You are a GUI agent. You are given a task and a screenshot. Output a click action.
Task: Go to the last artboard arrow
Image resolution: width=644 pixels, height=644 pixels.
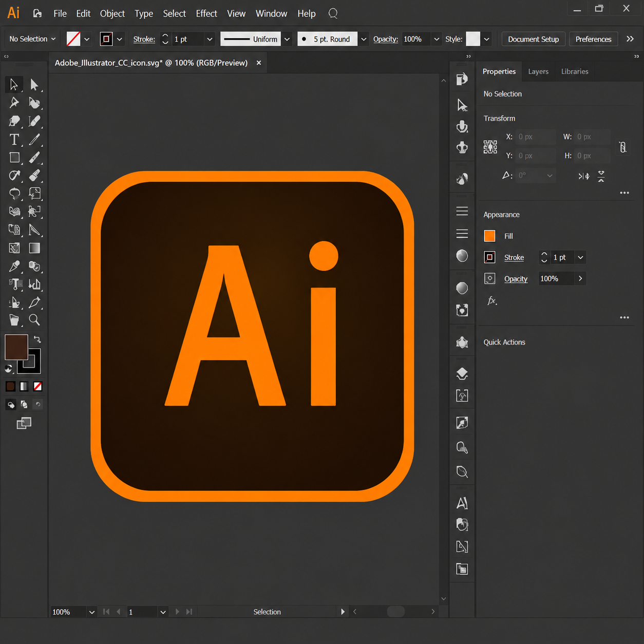pyautogui.click(x=189, y=612)
